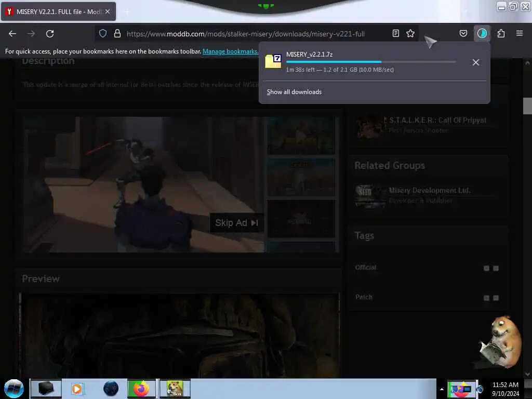
Task: Click the 7z archive file icon
Action: pyautogui.click(x=273, y=61)
